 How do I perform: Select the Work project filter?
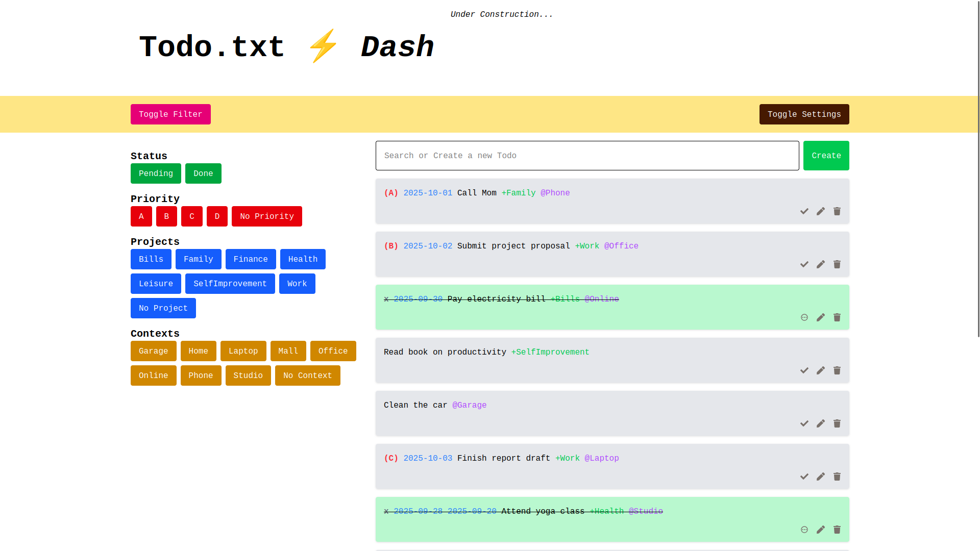[x=297, y=284]
